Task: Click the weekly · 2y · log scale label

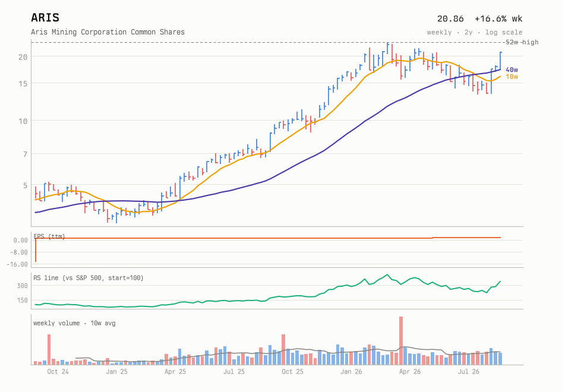Action: click(475, 32)
